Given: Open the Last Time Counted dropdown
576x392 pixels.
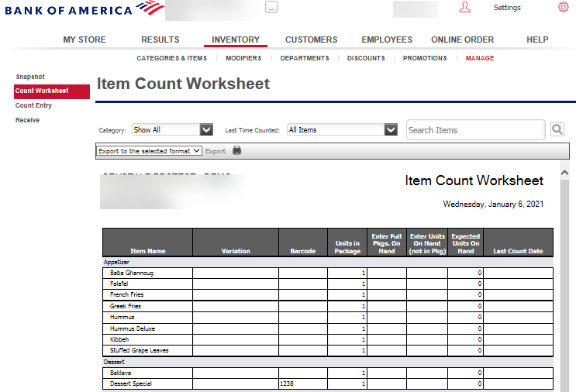Looking at the screenshot, I should (391, 130).
